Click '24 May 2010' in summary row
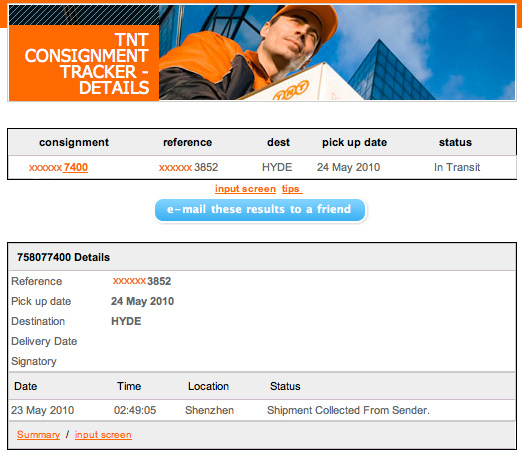Viewport: 522px width, 456px height. [x=348, y=167]
